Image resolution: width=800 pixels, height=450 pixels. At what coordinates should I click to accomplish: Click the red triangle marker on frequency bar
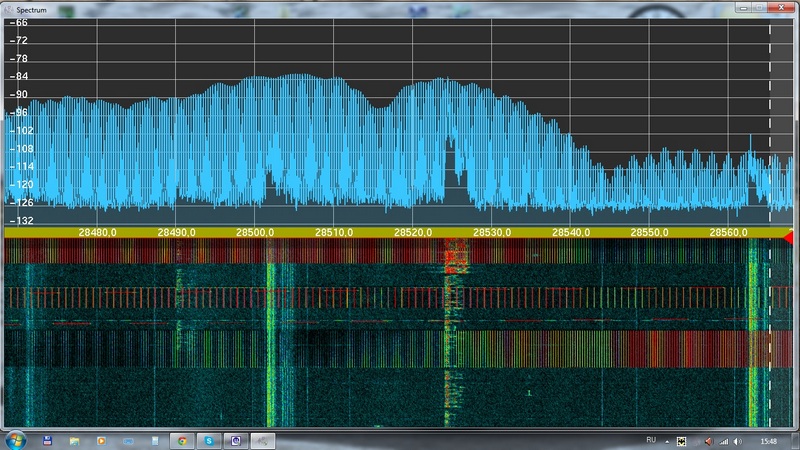788,237
